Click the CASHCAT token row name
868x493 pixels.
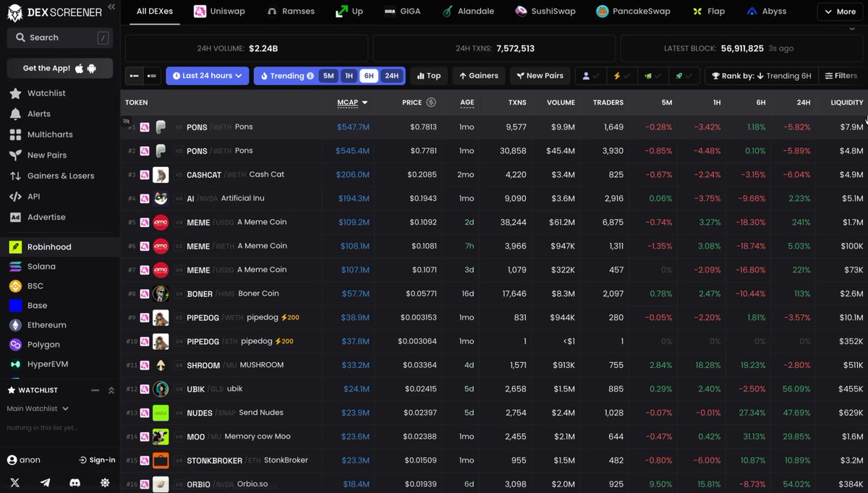pyautogui.click(x=203, y=175)
